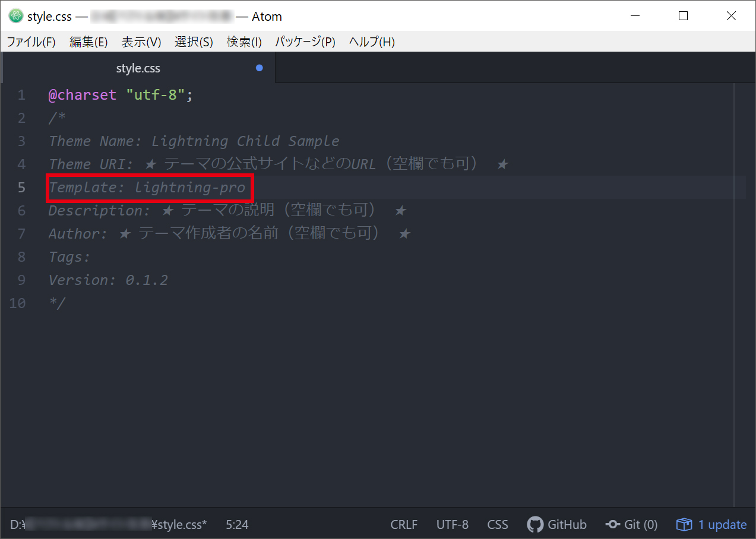
Task: Click the blue unsaved-changes dot on style.css tab
Action: [259, 68]
